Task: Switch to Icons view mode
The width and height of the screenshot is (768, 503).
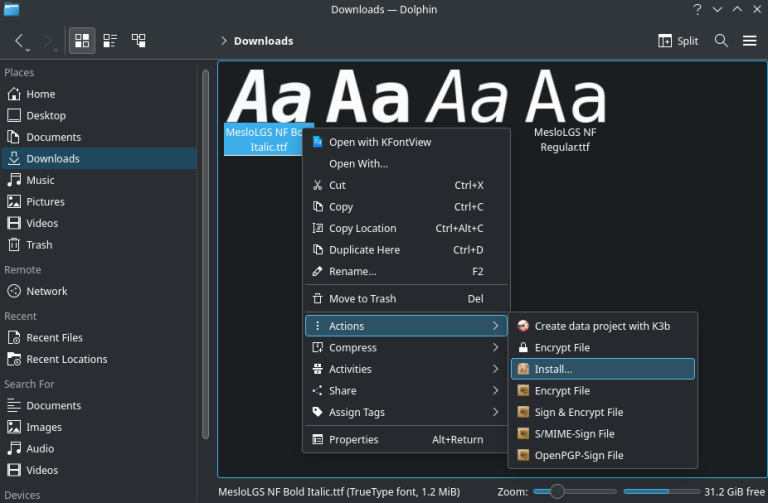Action: pos(82,41)
